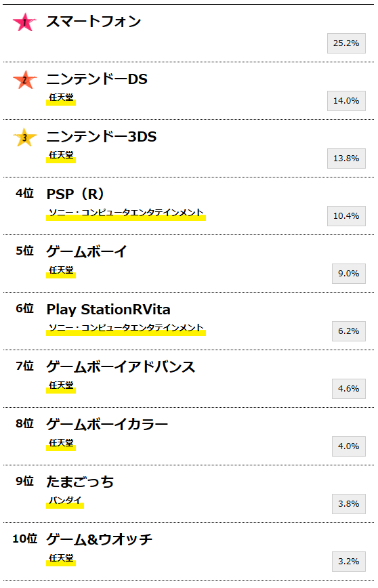This screenshot has width=378, height=588.
Task: Open the Play StationRVita entry
Action: [108, 310]
